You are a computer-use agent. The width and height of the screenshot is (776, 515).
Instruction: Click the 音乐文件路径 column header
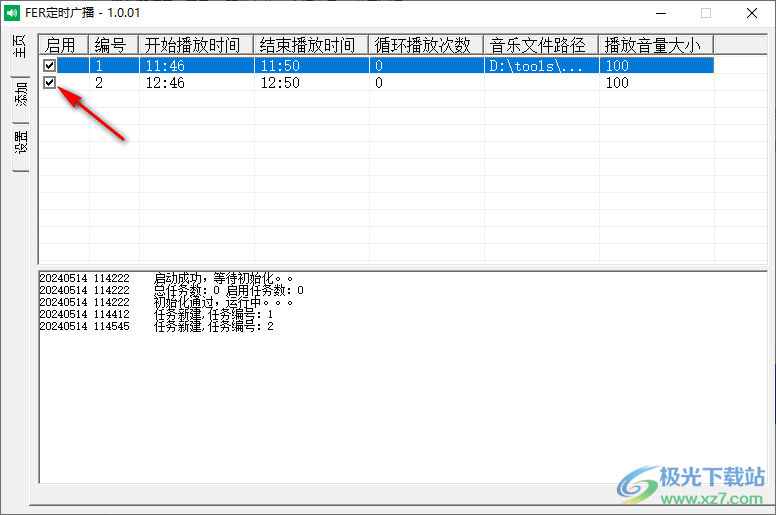point(541,45)
